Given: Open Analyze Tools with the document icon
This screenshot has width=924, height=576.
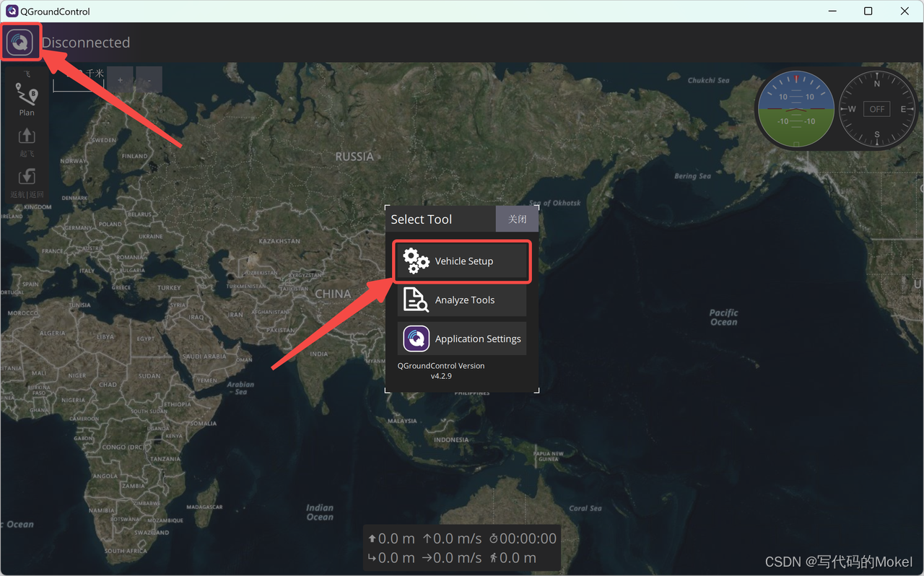Looking at the screenshot, I should [x=416, y=300].
